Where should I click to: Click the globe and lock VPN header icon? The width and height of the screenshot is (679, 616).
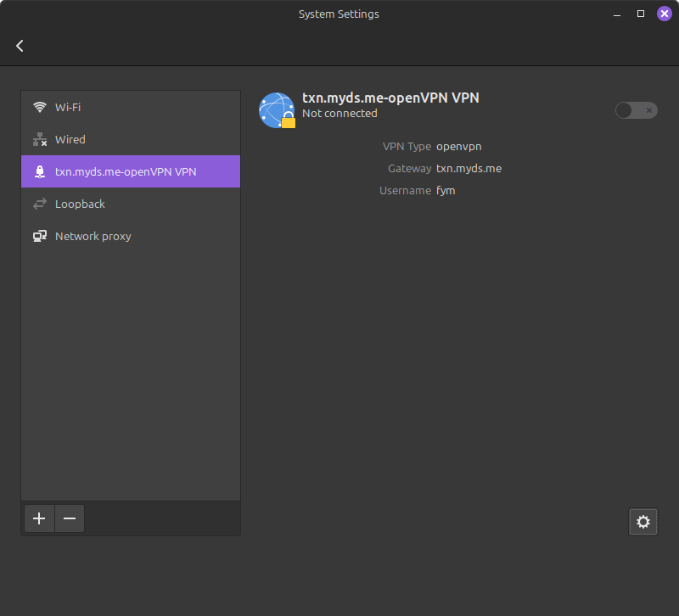[277, 110]
